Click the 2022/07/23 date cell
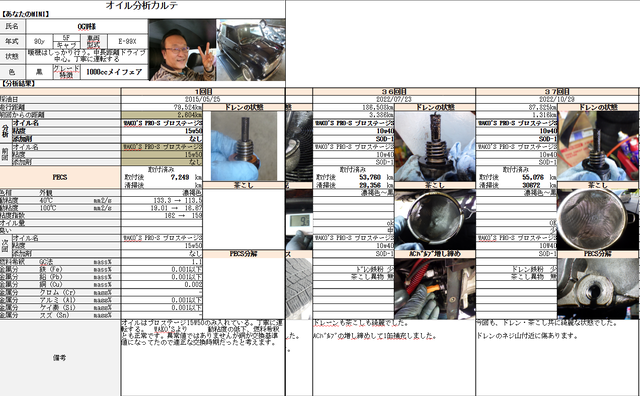This screenshot has height=396, width=640. pos(394,99)
